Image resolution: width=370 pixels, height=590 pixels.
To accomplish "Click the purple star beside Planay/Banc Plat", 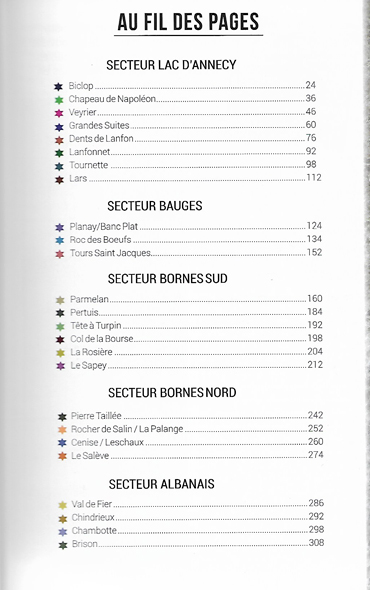I will pos(60,228).
